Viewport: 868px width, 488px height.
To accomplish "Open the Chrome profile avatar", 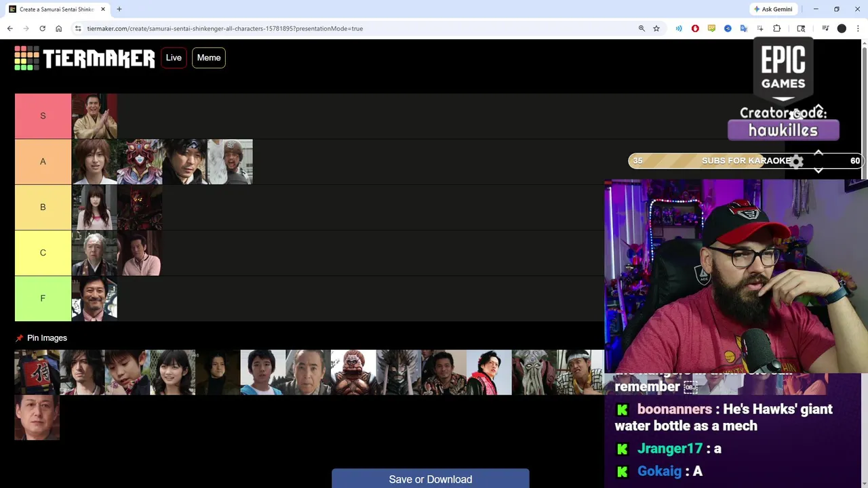I will [842, 28].
